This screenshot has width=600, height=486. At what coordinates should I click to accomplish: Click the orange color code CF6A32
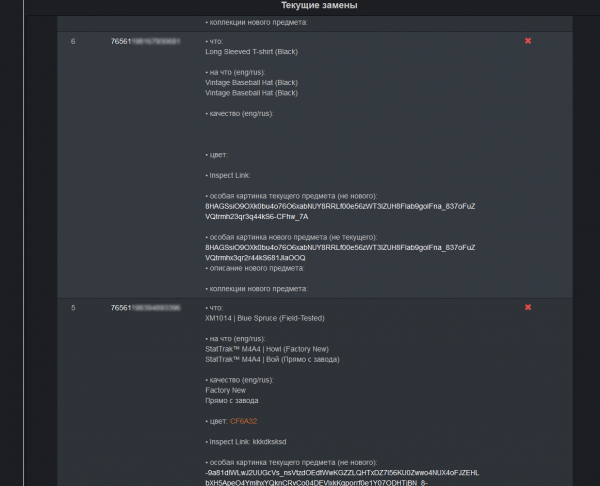click(243, 421)
